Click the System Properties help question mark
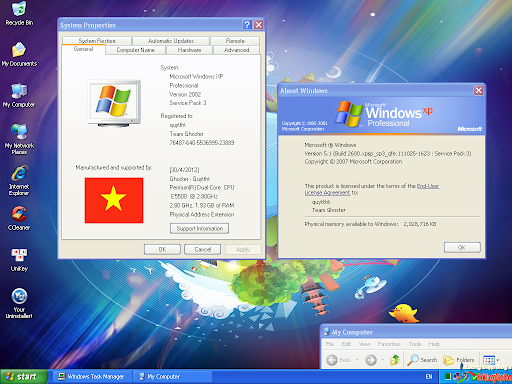This screenshot has height=384, width=512. click(x=247, y=25)
